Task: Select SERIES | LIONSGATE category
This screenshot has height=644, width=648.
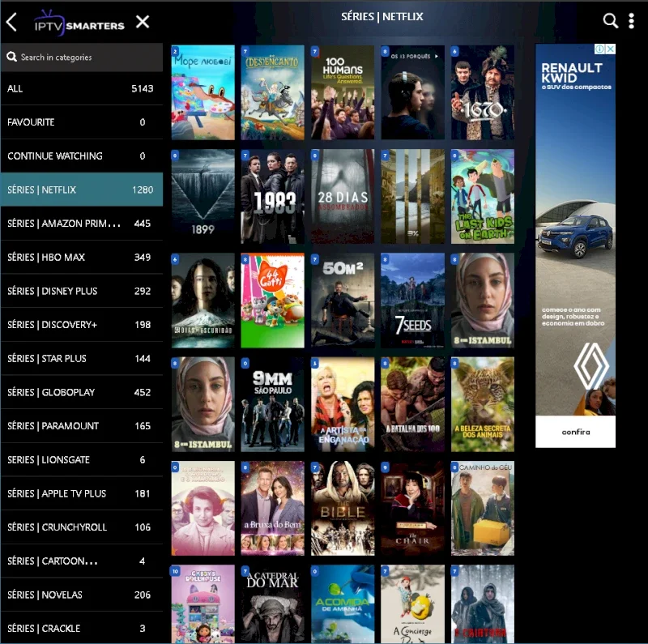Action: pos(82,459)
